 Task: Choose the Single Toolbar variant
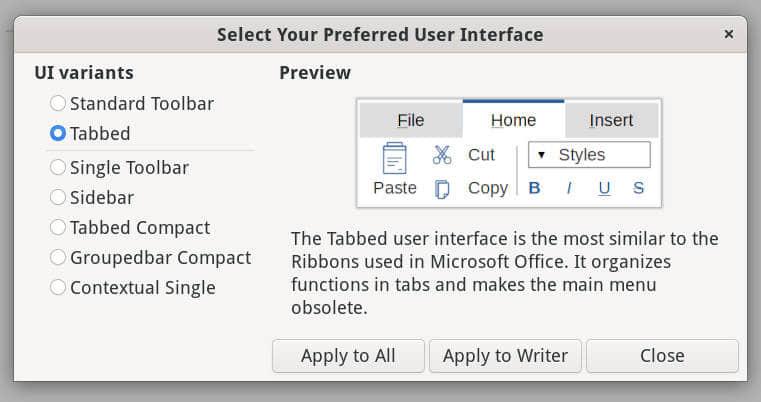58,168
